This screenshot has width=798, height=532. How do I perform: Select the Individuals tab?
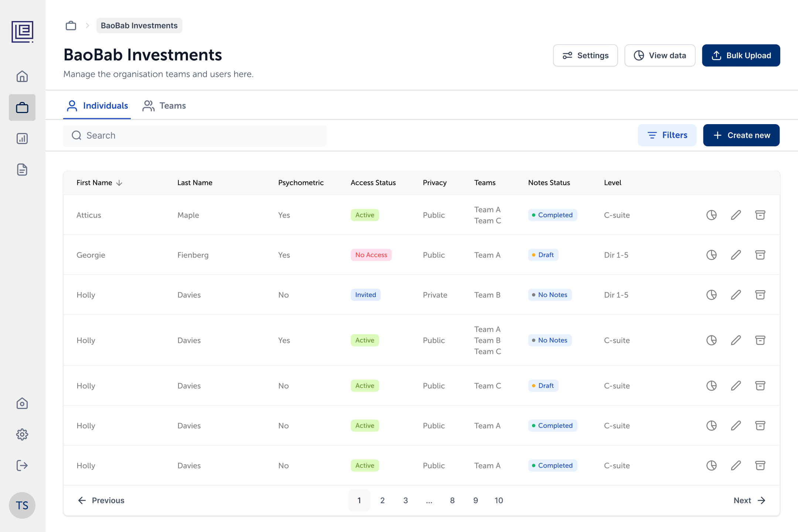coord(97,106)
